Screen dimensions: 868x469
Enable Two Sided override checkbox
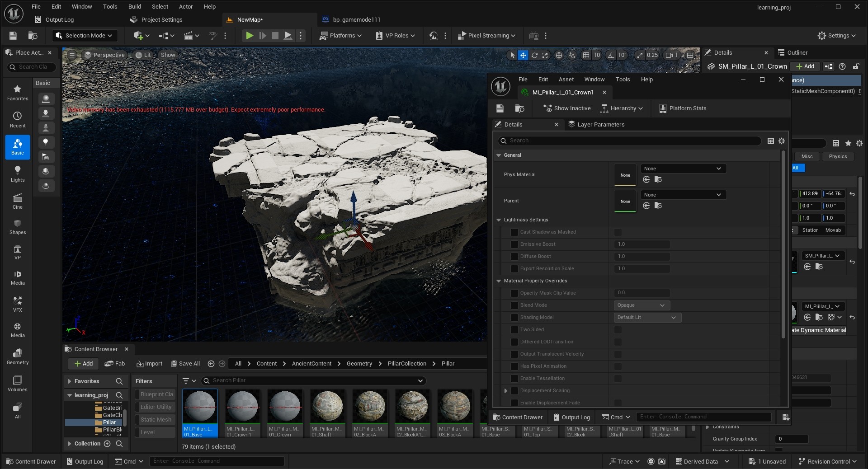coord(514,330)
